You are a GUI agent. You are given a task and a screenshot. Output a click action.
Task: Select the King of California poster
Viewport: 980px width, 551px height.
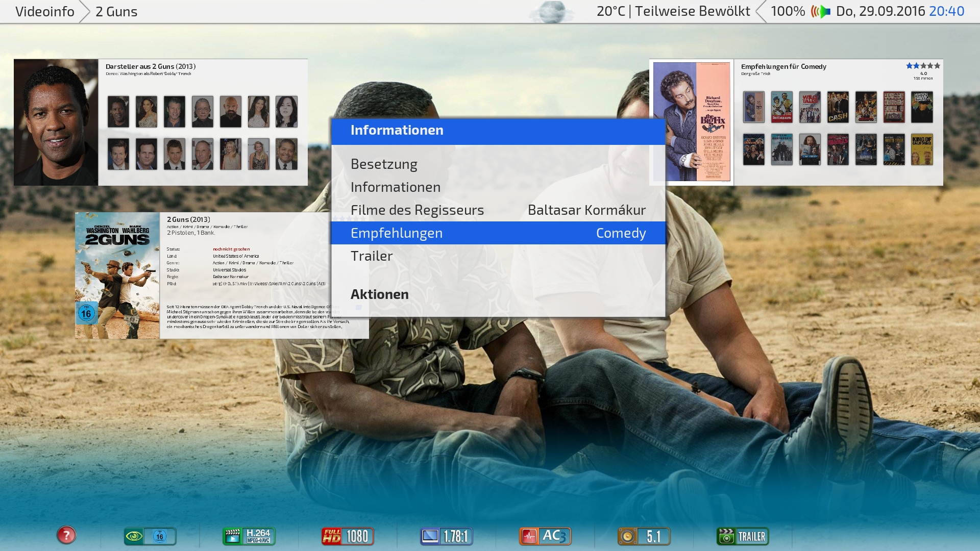tap(922, 149)
